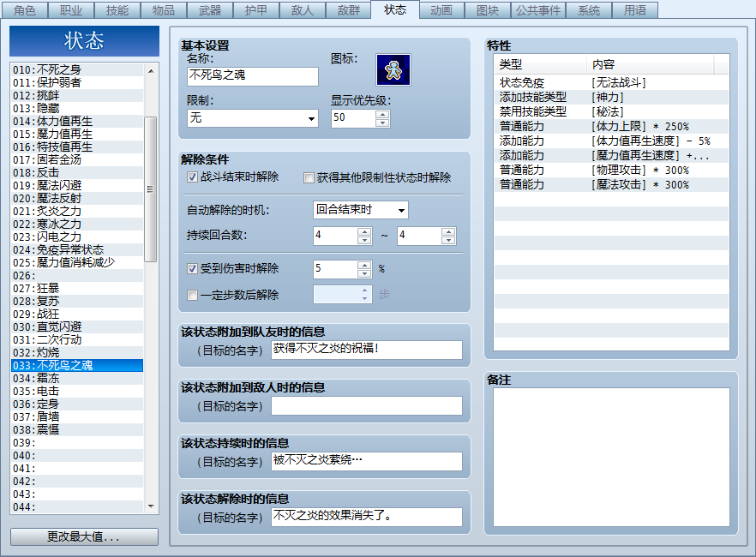Increase maximum 持续回合数 with up arrow
Screen dimensions: 756x557
[x=448, y=231]
